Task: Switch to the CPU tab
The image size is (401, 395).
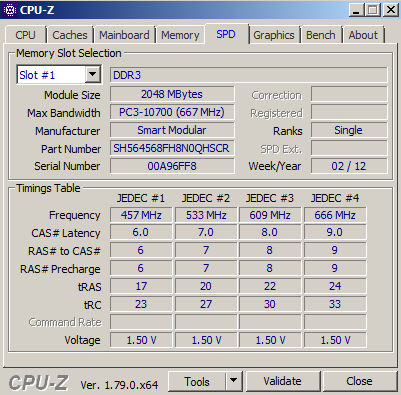Action: tap(25, 35)
